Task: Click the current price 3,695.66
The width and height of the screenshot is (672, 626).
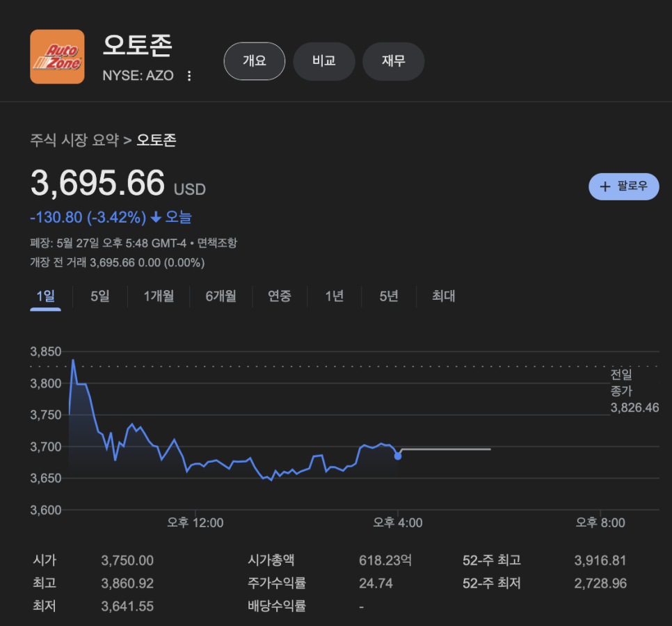Action: 97,183
